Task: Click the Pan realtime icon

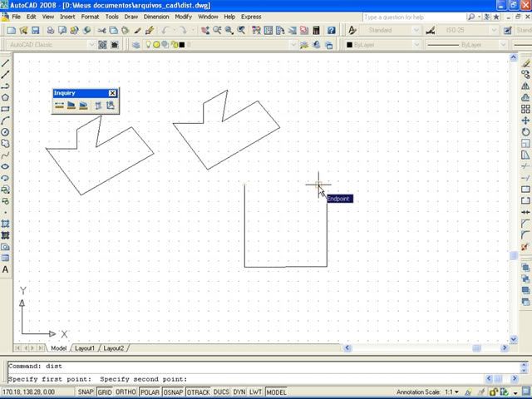Action: (205, 30)
